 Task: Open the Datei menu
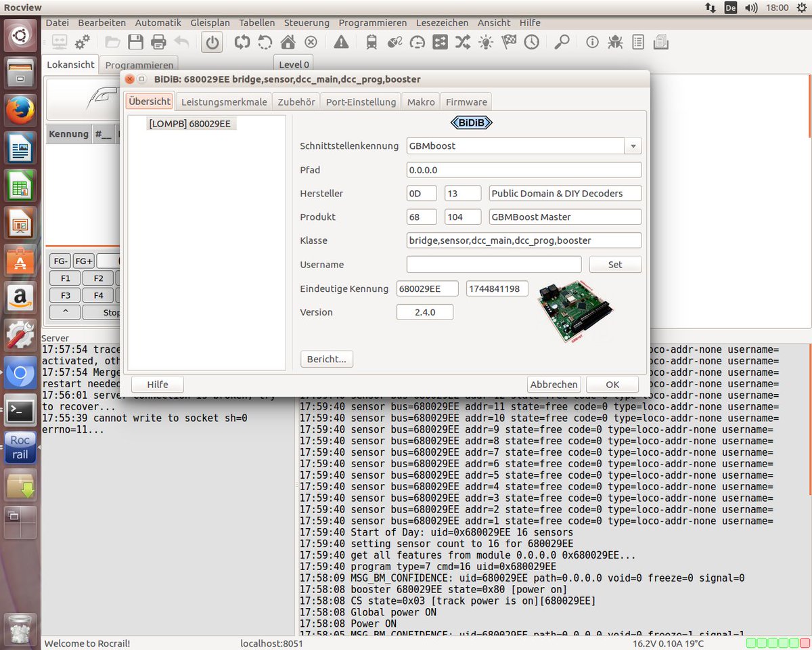[x=57, y=22]
